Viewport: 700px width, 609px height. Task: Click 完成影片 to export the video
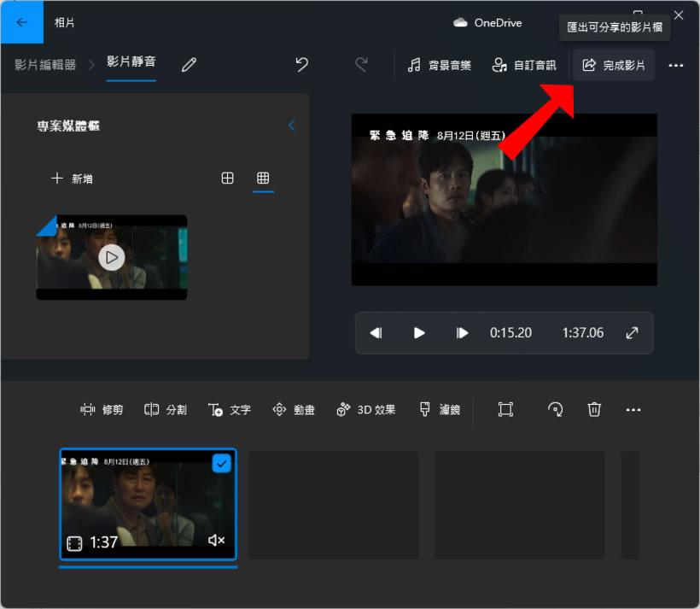coord(614,65)
